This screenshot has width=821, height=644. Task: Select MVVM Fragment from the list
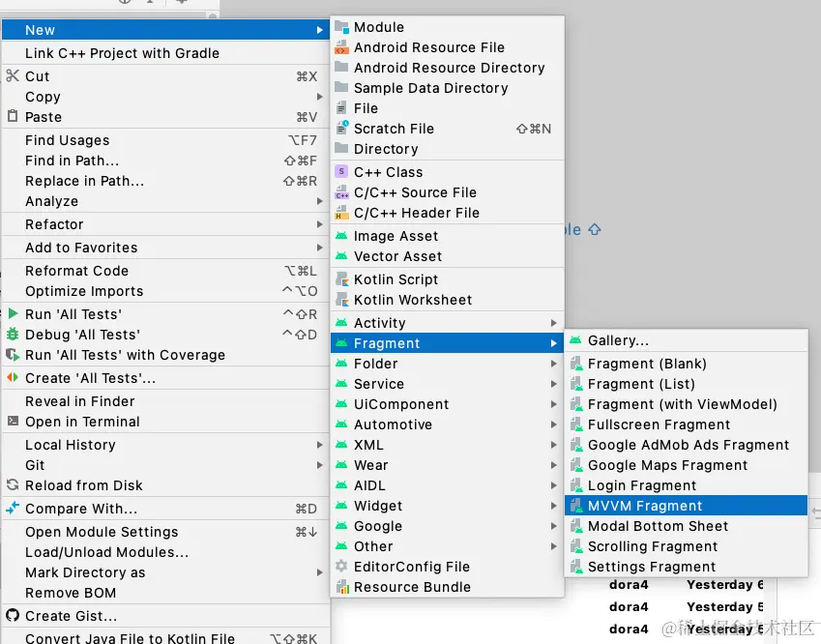pos(645,506)
